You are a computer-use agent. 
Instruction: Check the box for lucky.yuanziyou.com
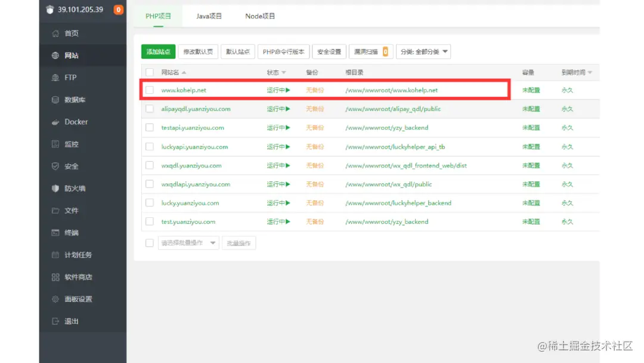click(x=150, y=203)
